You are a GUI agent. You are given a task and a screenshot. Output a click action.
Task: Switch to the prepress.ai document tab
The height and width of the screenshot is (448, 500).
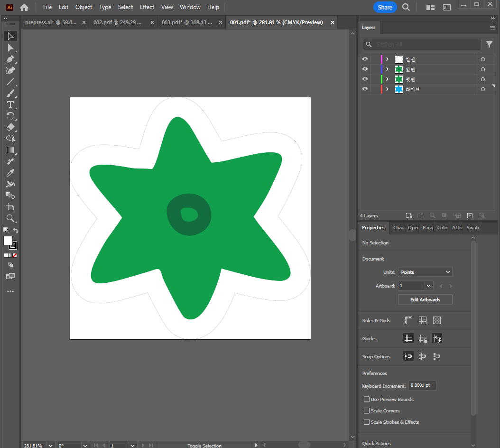pyautogui.click(x=51, y=22)
